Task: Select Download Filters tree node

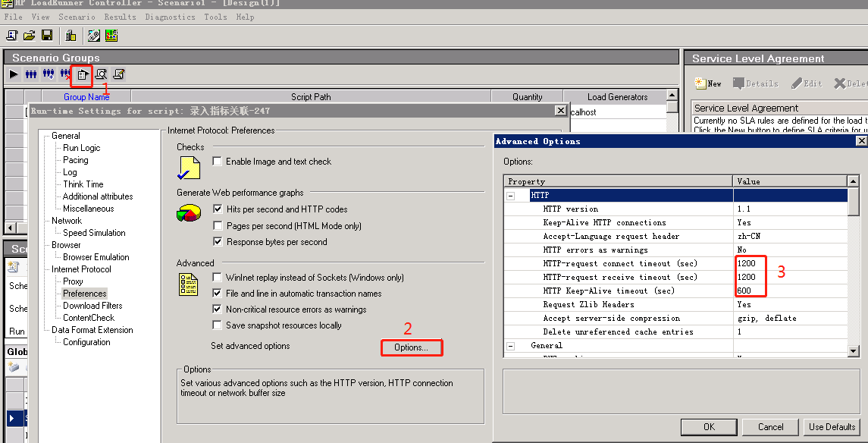Action: (x=92, y=306)
